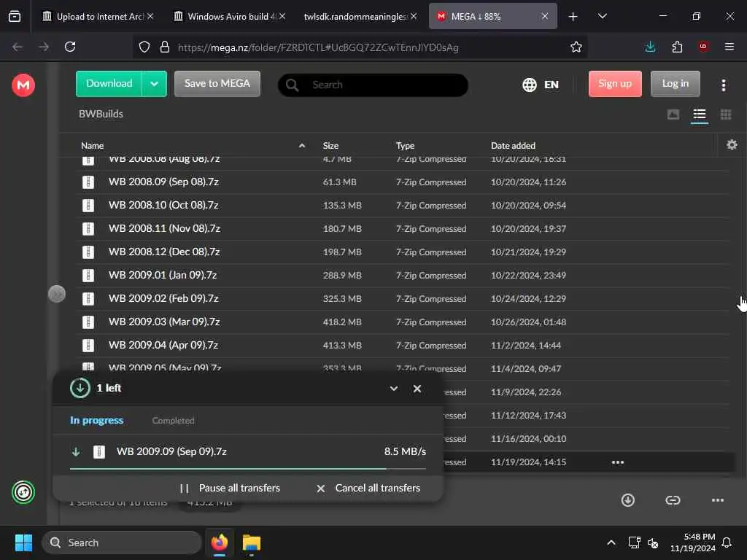Open the bottom bar more options dots
747x560 pixels.
point(718,500)
